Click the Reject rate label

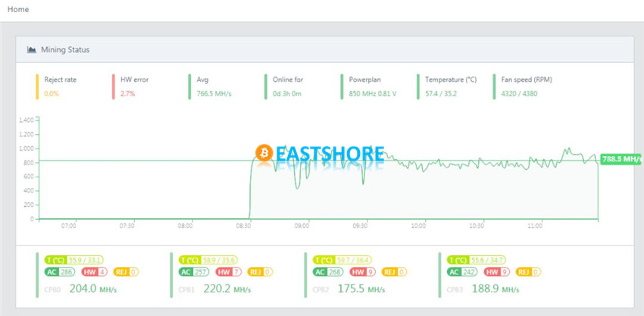[x=61, y=80]
